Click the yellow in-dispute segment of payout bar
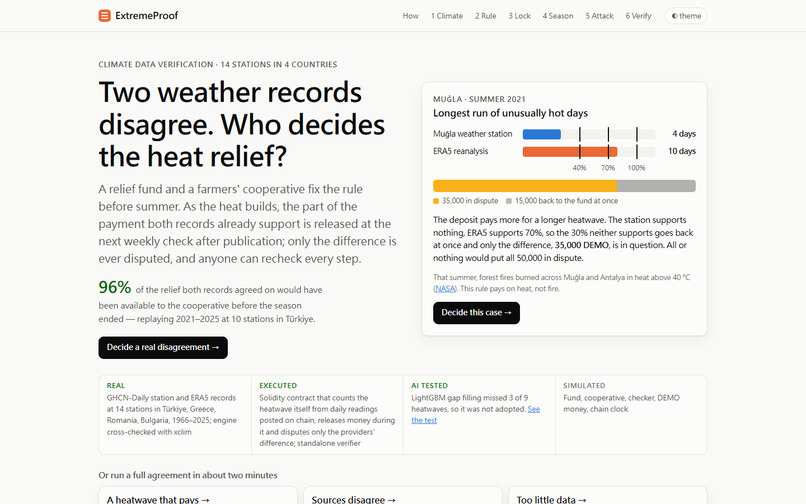Viewport: 806px width, 504px height. (x=525, y=186)
